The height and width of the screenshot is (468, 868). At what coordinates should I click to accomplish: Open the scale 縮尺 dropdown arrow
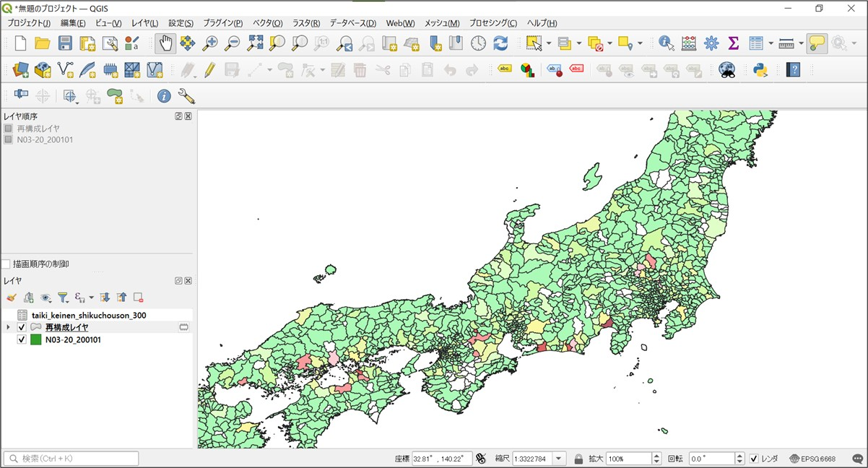click(560, 459)
